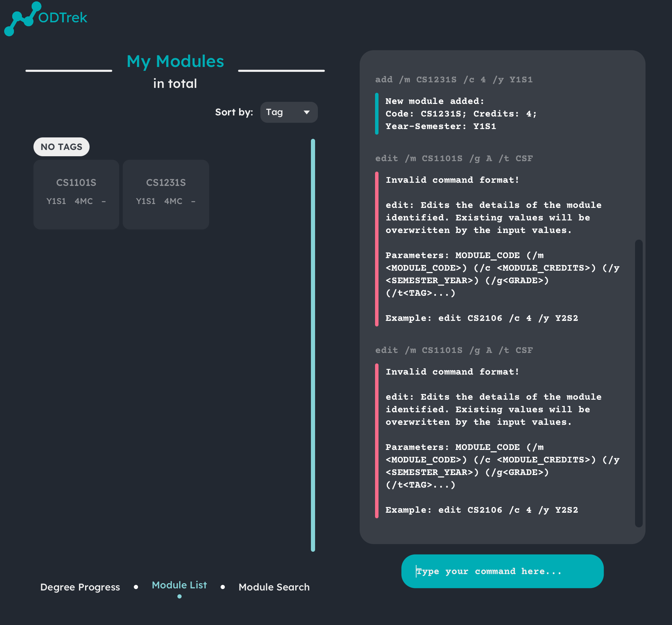Click the first Invalid command format message
Viewport: 672px width, 625px height.
coord(452,180)
